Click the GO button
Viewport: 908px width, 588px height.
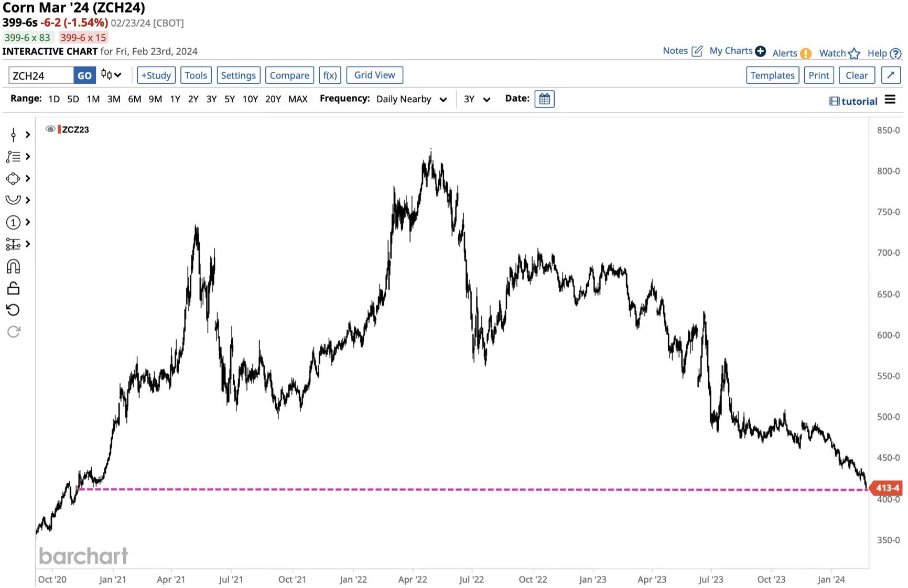coord(84,75)
